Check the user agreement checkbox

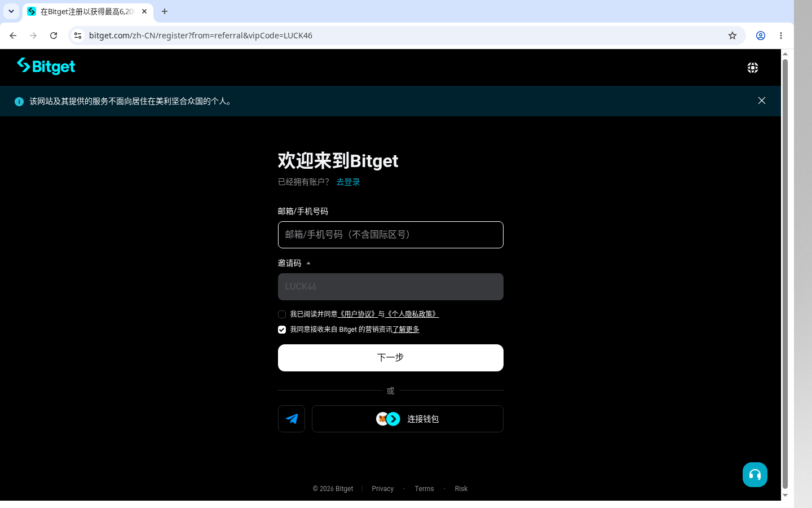pyautogui.click(x=282, y=314)
